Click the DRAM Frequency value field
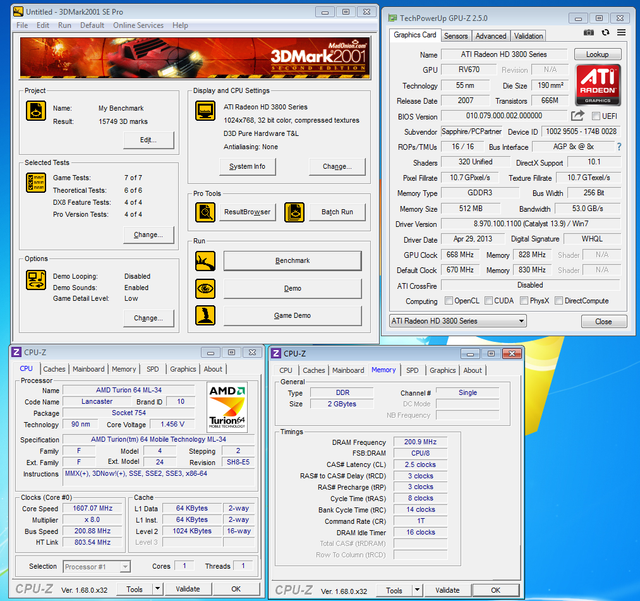This screenshot has height=601, width=640. (x=420, y=442)
